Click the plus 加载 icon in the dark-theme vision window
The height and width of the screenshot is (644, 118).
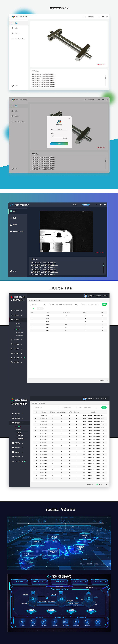pyautogui.click(x=11, y=218)
